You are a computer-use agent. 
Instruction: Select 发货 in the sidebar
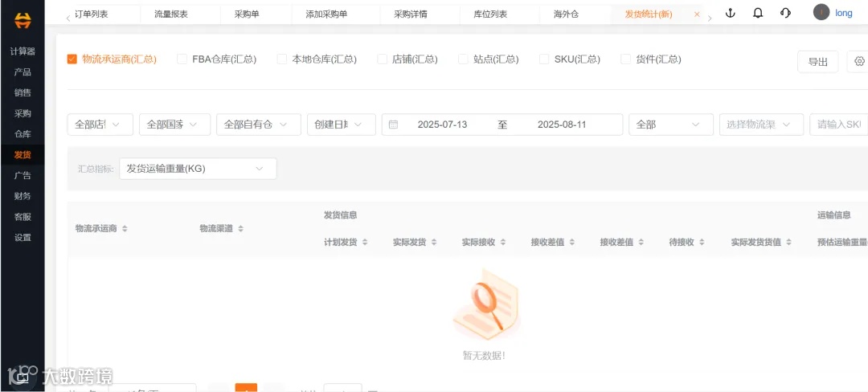(x=23, y=155)
